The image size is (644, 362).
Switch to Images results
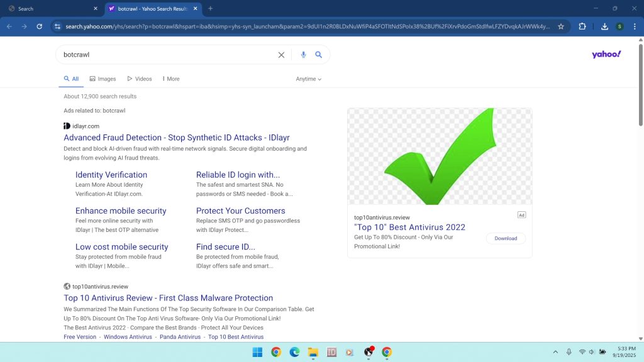(103, 79)
